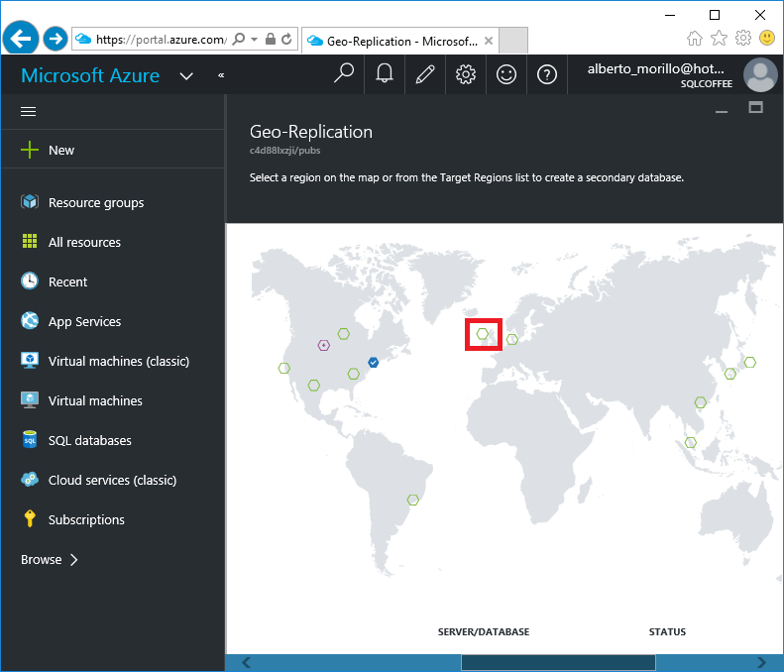Click the lock security icon in address bar
Image resolution: width=784 pixels, height=672 pixels.
click(270, 39)
